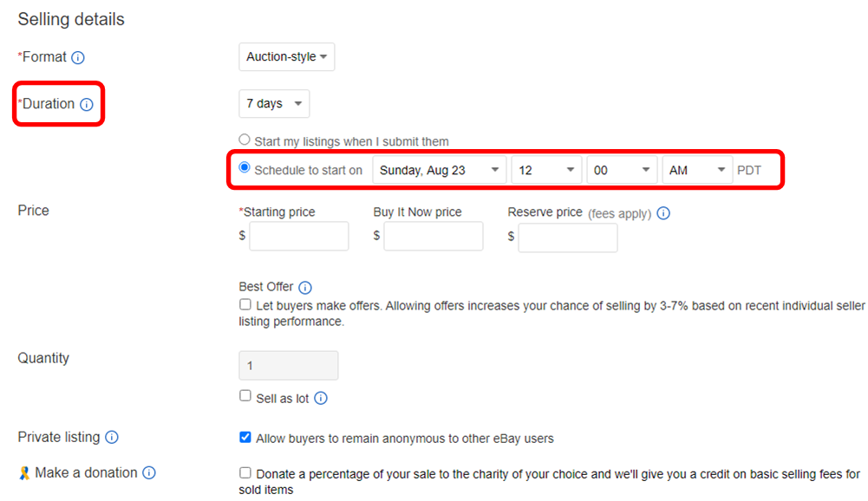Open the Sunday, Aug 23 date dropdown
This screenshot has height=501, width=868.
click(x=440, y=171)
